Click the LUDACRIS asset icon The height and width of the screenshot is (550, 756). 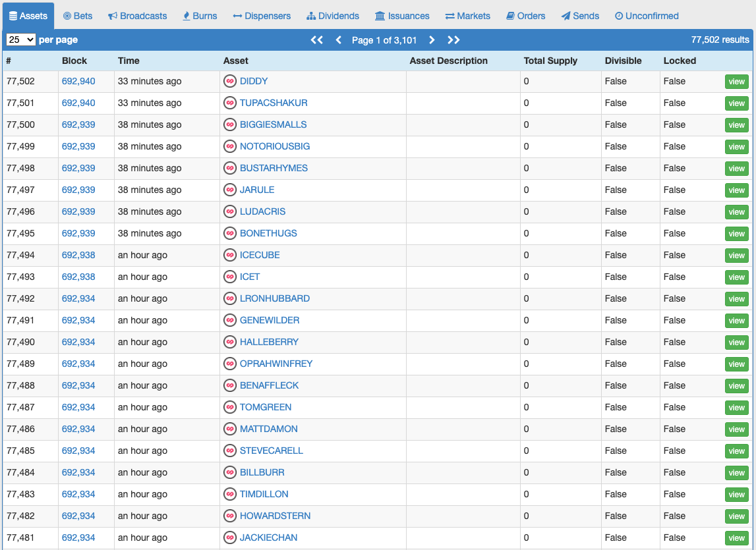(x=230, y=211)
